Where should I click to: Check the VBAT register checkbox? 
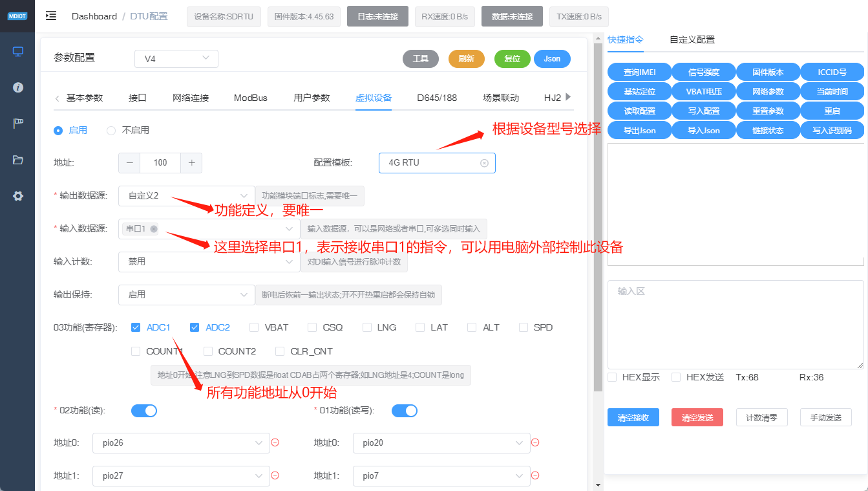point(253,327)
